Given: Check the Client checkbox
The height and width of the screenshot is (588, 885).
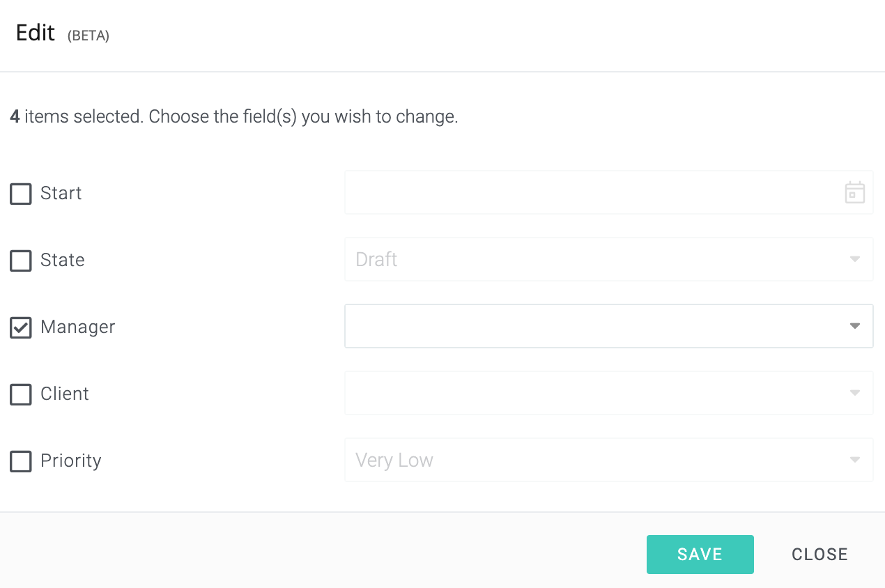Looking at the screenshot, I should coord(21,394).
